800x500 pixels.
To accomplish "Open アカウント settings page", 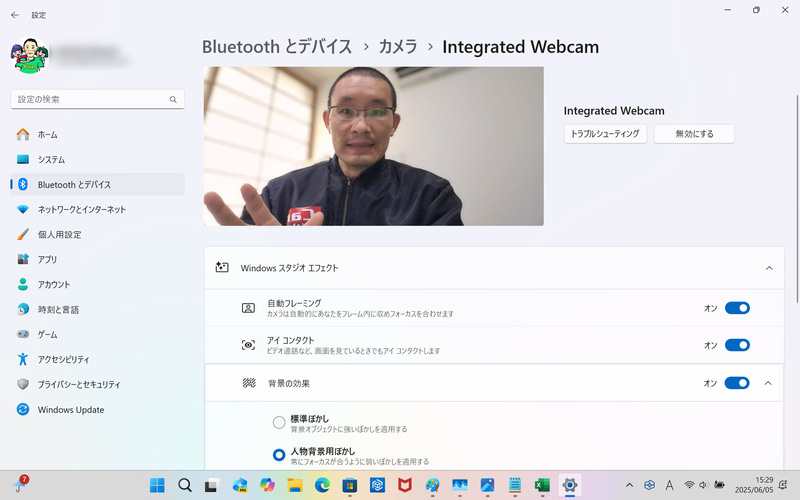I will [97, 284].
